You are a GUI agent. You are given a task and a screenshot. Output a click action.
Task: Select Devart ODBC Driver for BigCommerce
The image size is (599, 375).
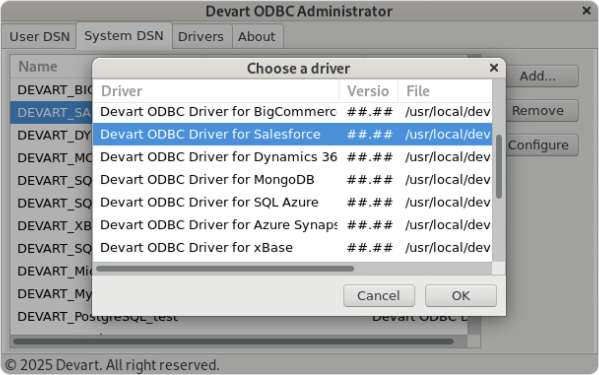tap(293, 112)
